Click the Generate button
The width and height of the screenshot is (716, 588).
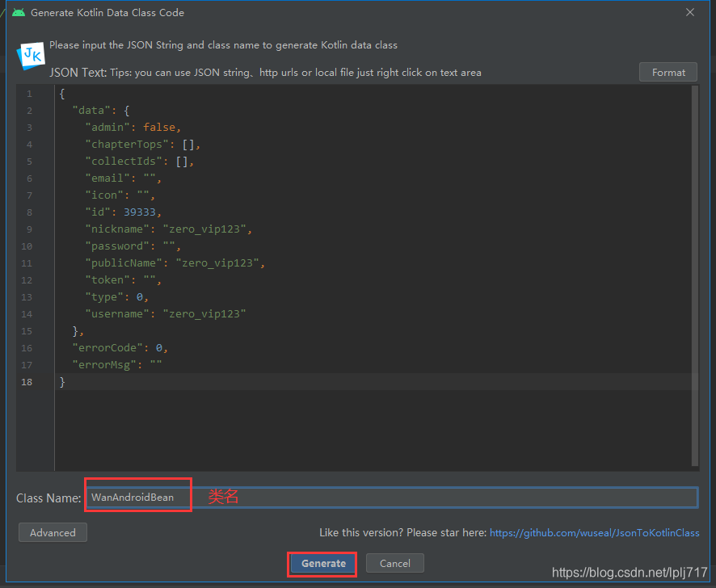point(322,563)
